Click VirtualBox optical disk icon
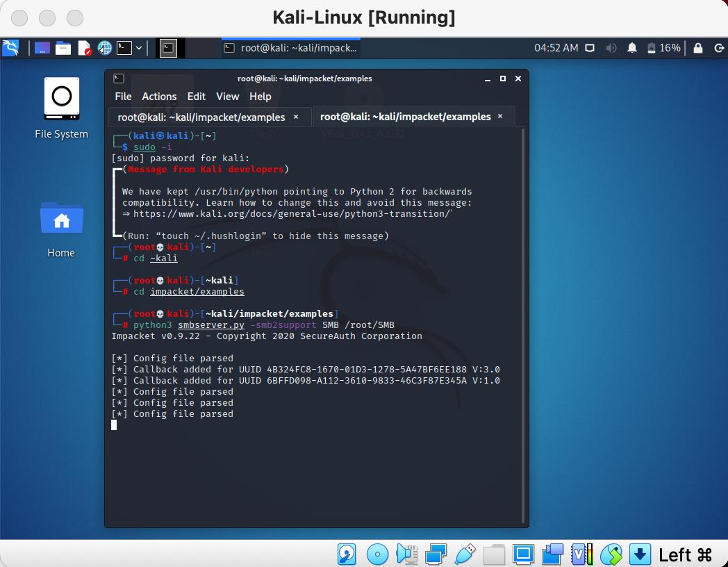This screenshot has height=567, width=728. coord(377,554)
